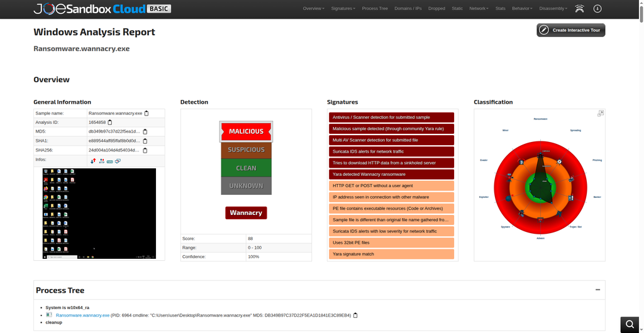Collapse the Process Tree panel
Viewport: 644px width, 333px height.
pos(597,290)
